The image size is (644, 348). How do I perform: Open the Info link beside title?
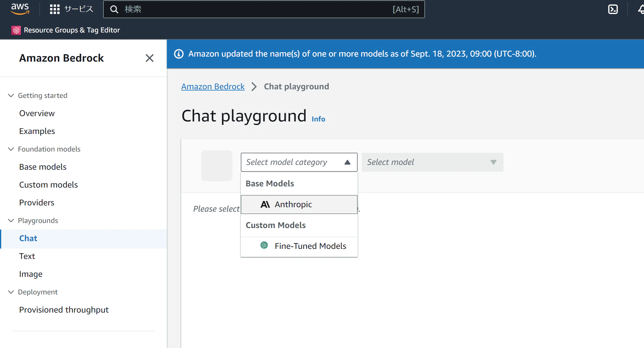pos(318,119)
